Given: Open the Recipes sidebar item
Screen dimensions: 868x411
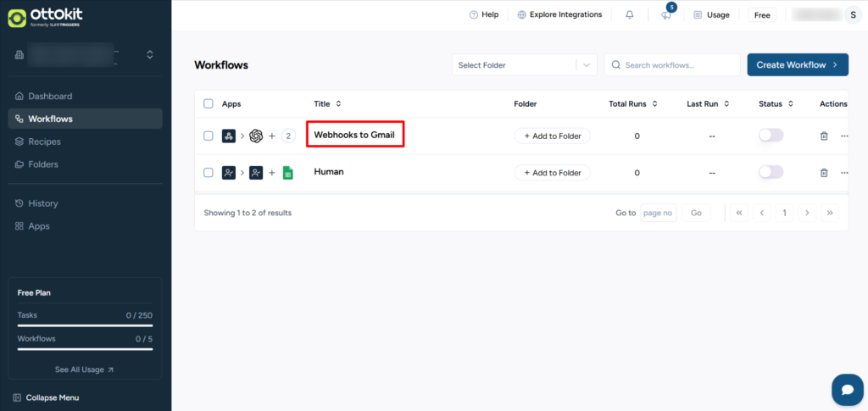Looking at the screenshot, I should 44,142.
